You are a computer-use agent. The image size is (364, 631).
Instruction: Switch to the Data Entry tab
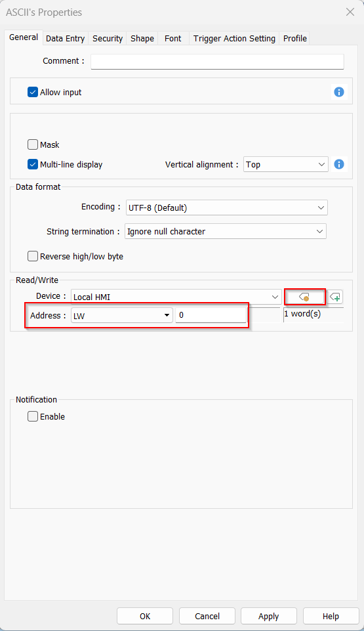pos(65,39)
